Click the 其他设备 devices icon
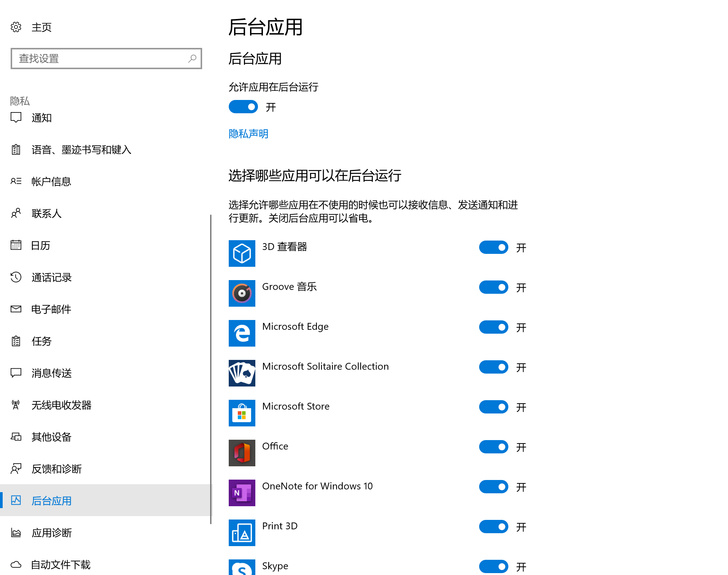 16,437
